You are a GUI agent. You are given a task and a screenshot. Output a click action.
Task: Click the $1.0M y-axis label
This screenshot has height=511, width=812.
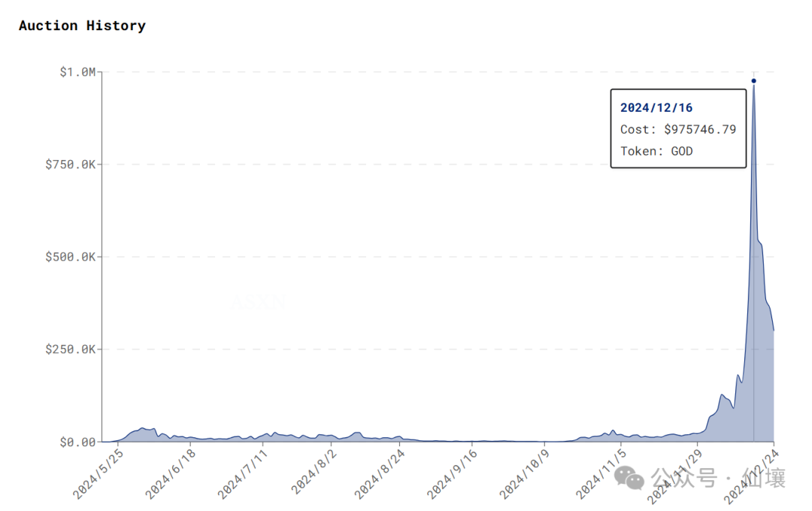pos(77,72)
